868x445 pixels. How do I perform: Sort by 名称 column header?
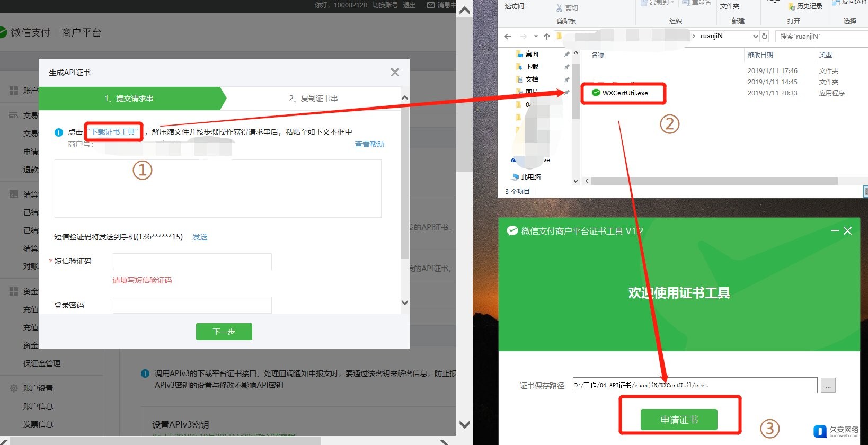pos(598,55)
